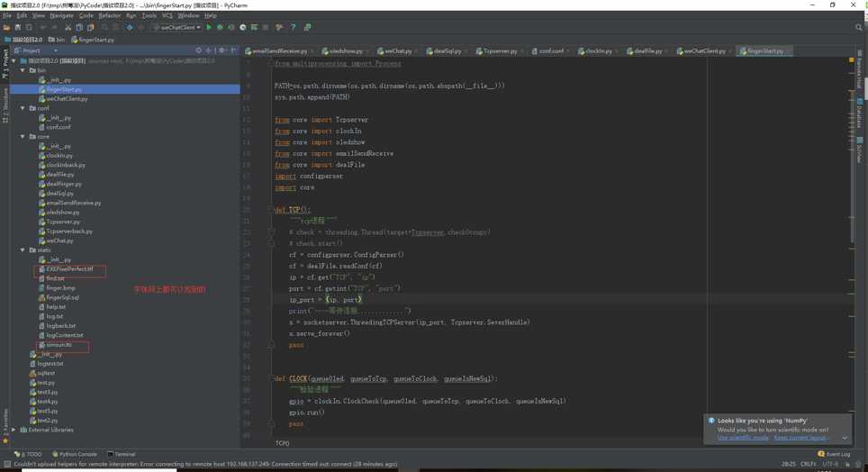Collapse the conf folder
This screenshot has height=472, width=868.
tap(23, 108)
